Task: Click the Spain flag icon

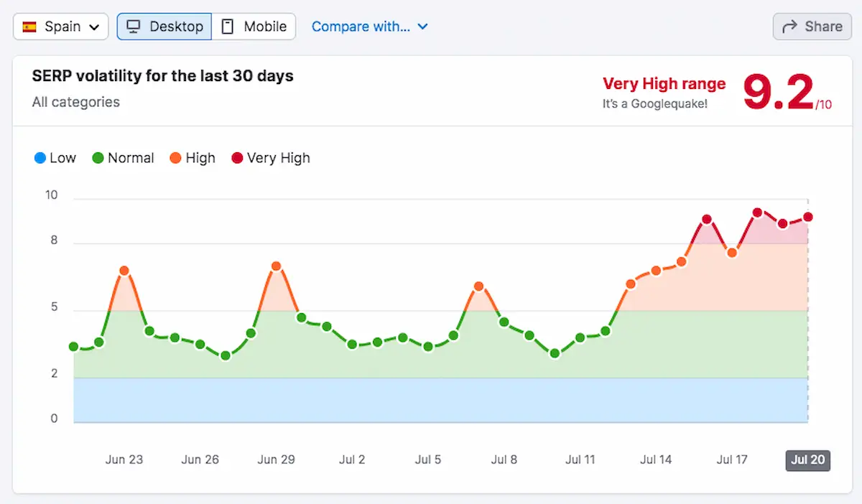Action: click(x=29, y=27)
